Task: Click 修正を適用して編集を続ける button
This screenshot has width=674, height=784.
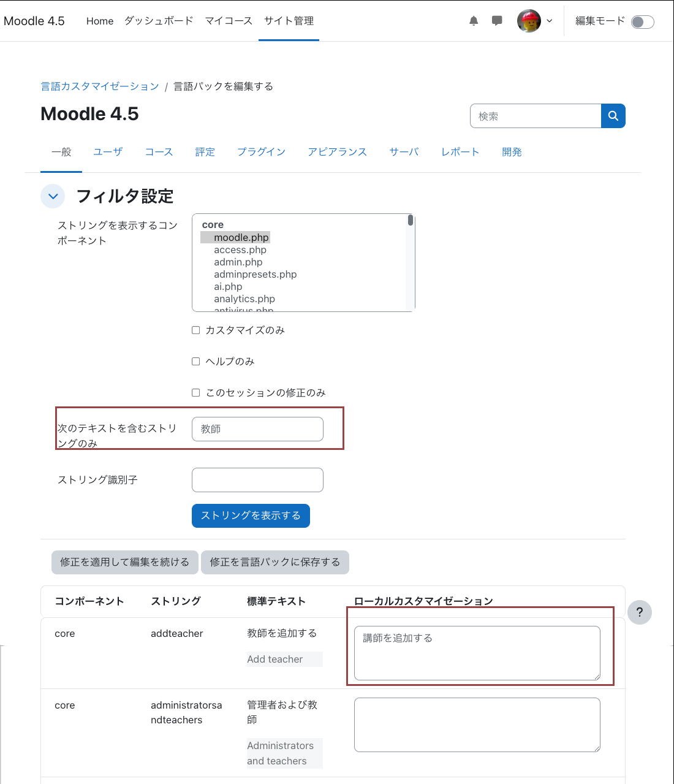Action: [125, 562]
